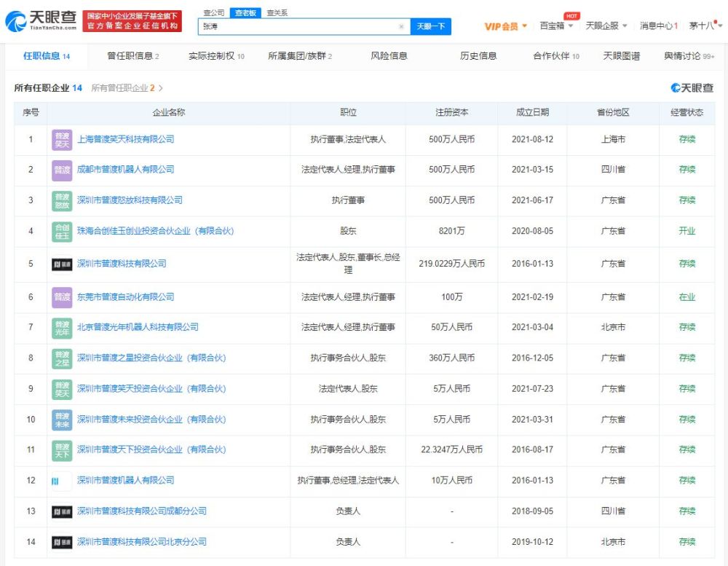The height and width of the screenshot is (566, 728).
Task: Open the 曾任职信息 2 tab
Action: click(x=132, y=56)
